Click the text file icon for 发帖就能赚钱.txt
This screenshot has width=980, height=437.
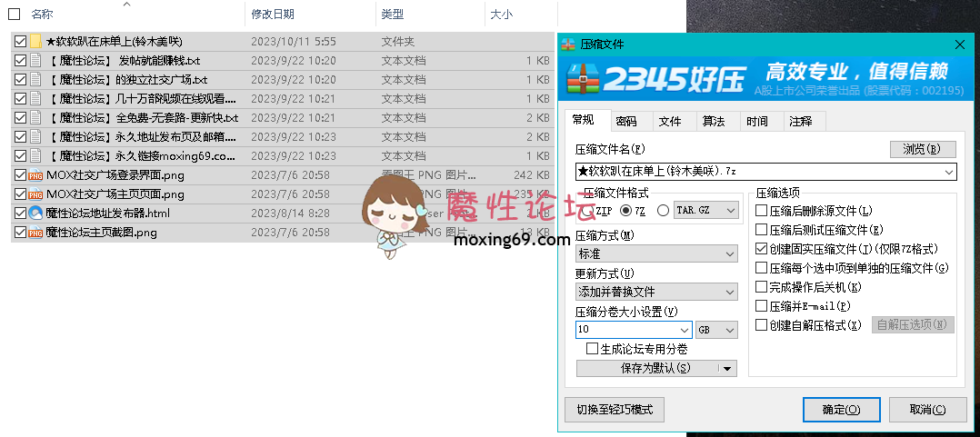click(x=35, y=61)
